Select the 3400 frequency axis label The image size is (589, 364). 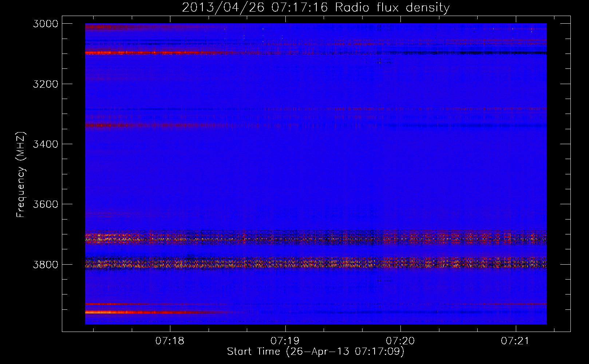[x=46, y=144]
